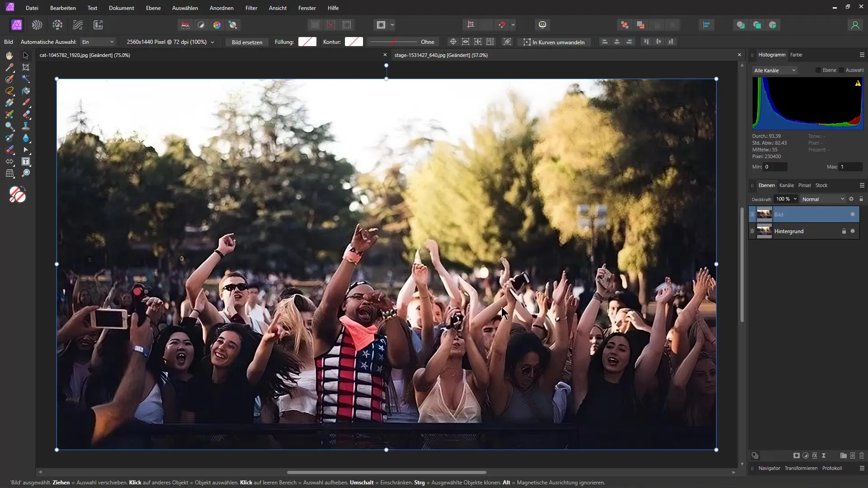Image resolution: width=868 pixels, height=488 pixels.
Task: Open account profile icon
Action: (x=855, y=25)
